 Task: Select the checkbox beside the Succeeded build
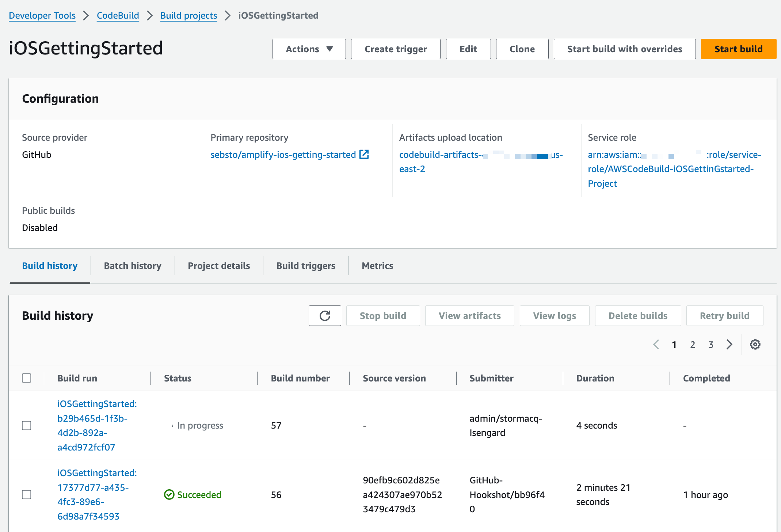pyautogui.click(x=26, y=495)
